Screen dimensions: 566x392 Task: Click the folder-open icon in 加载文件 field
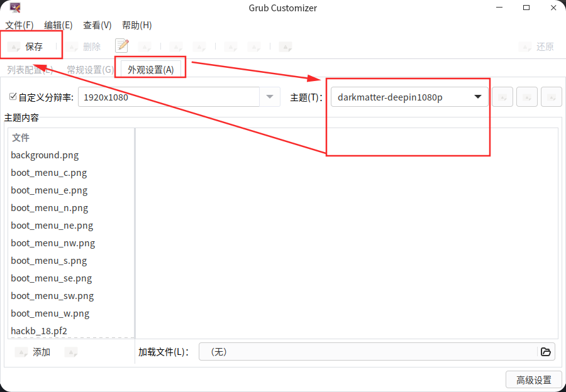[546, 352]
